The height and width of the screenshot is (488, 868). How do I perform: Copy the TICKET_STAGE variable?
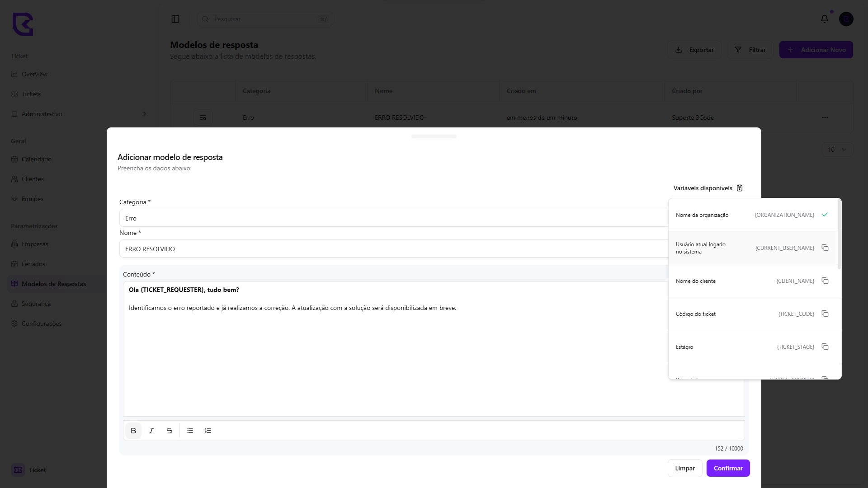point(825,347)
